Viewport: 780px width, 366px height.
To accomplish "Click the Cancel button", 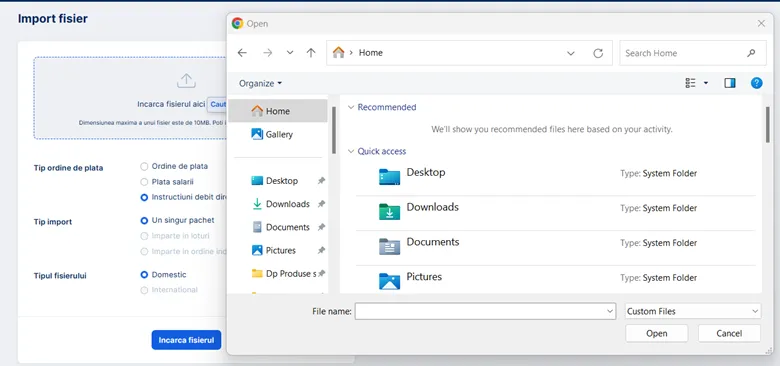I will pos(729,333).
